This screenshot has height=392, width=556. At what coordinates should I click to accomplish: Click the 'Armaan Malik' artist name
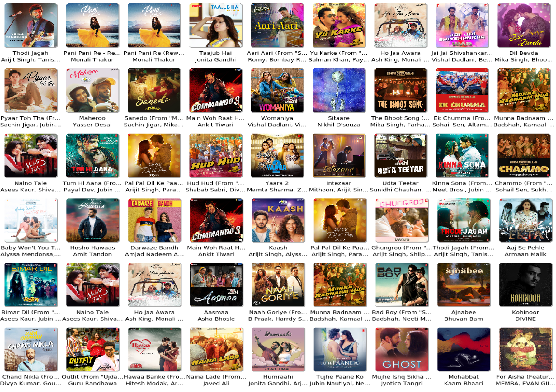pyautogui.click(x=525, y=254)
